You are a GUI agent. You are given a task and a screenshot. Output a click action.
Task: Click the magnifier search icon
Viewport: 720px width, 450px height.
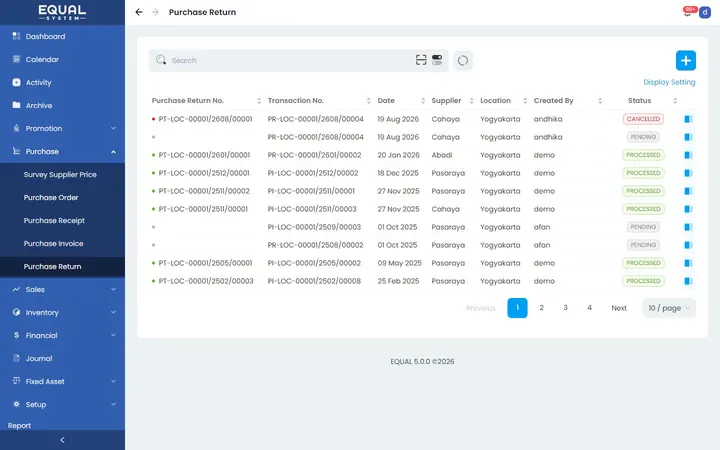click(161, 60)
